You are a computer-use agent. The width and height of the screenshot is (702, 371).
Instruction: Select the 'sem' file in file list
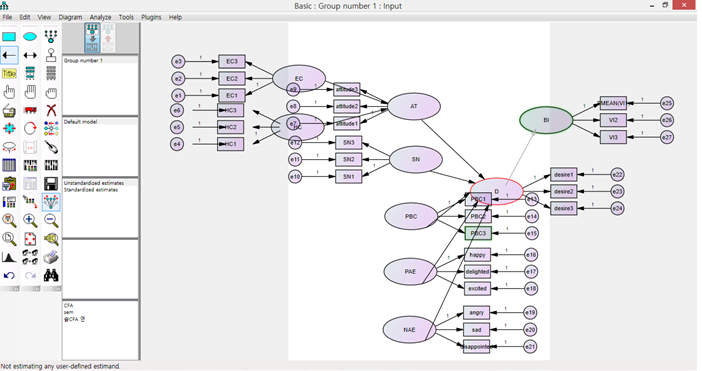[68, 312]
